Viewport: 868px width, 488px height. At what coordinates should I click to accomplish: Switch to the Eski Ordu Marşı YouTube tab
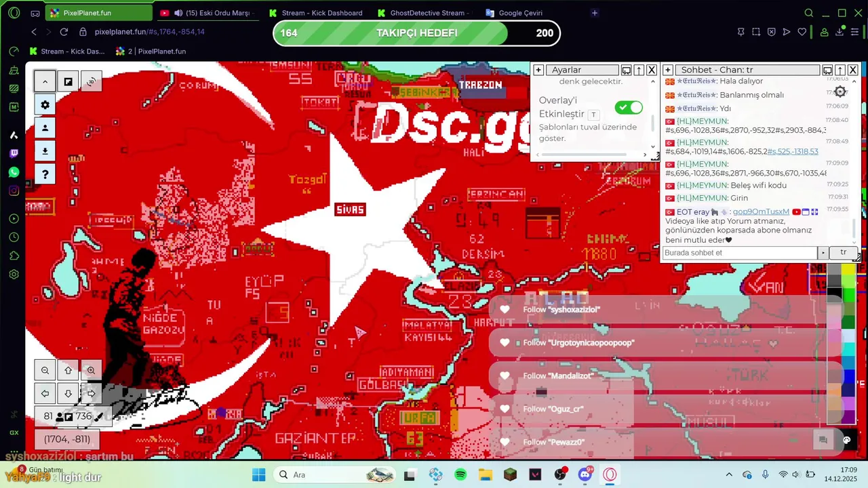pos(207,13)
